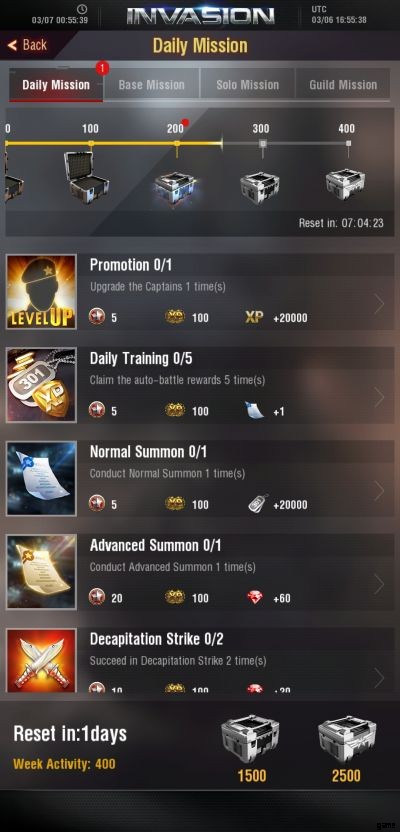Select the Normal Summon scroll icon
This screenshot has width=400, height=832.
pos(41,479)
